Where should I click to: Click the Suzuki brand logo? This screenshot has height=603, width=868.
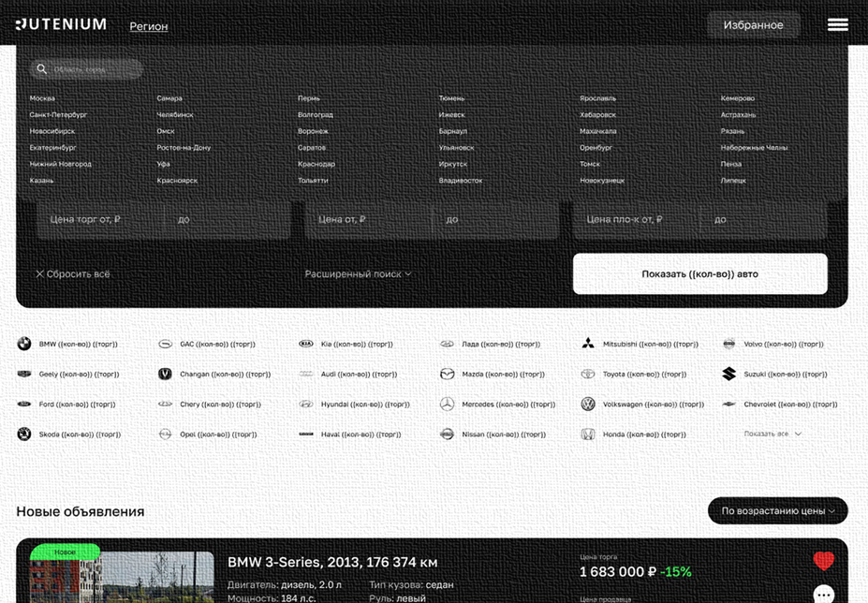tap(729, 374)
